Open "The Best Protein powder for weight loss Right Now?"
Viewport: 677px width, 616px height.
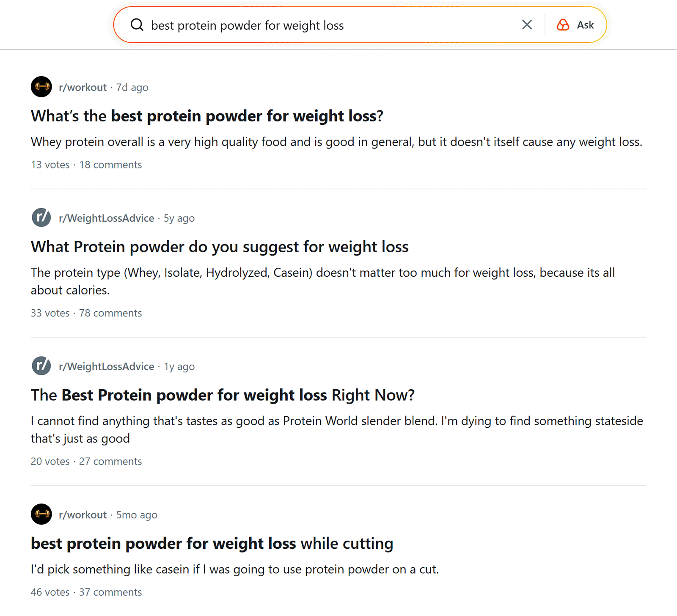click(223, 395)
